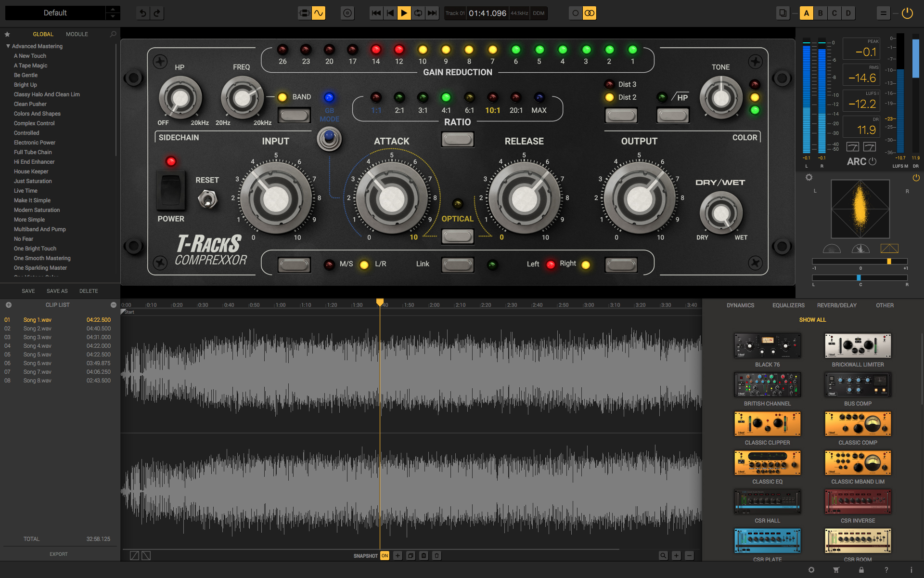The height and width of the screenshot is (578, 924).
Task: Select the stereo linked circles icon
Action: click(590, 13)
